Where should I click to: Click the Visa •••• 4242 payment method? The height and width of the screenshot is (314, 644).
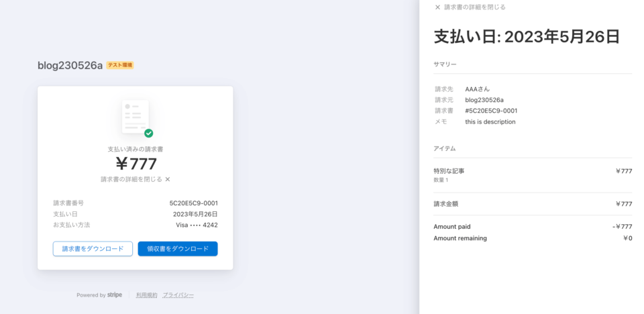pos(197,225)
